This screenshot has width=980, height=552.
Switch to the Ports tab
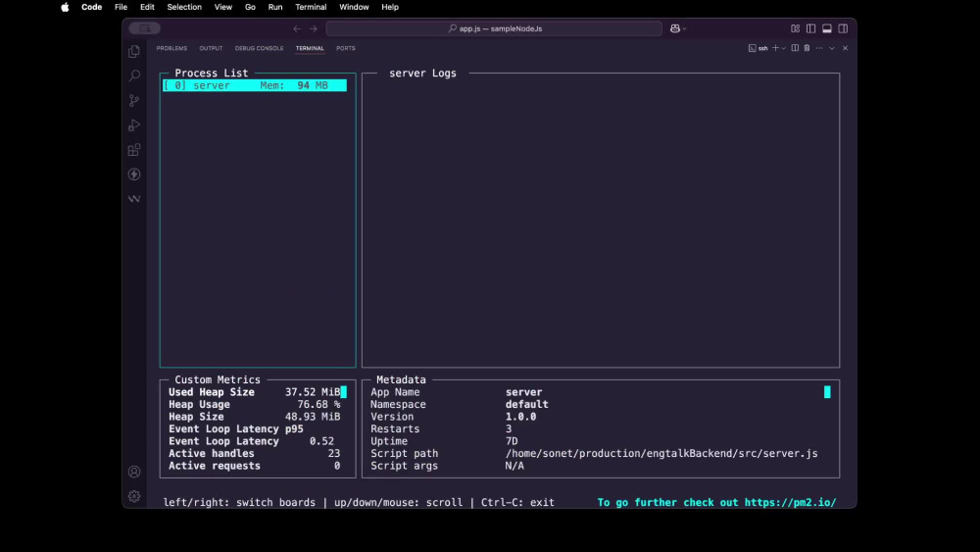346,48
